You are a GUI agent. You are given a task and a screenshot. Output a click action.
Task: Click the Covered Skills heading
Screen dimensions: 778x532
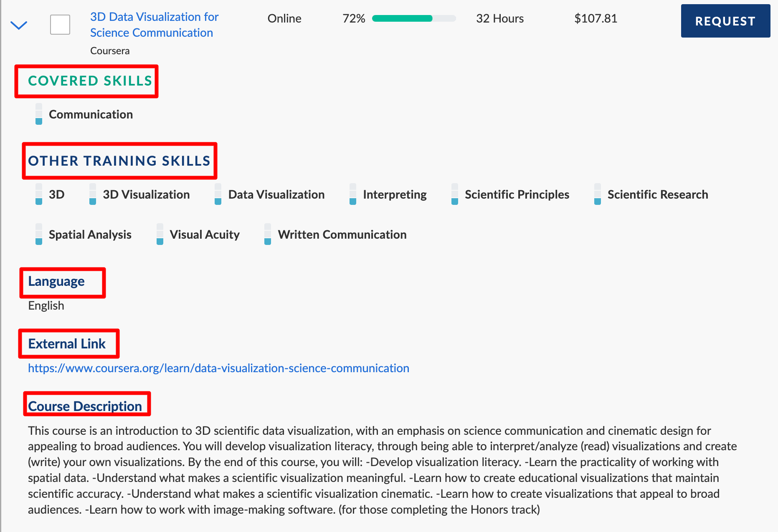[90, 81]
